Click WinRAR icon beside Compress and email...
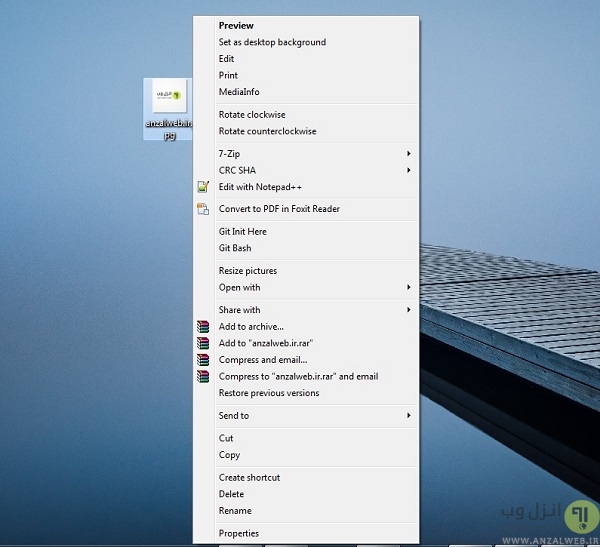 pyautogui.click(x=203, y=360)
